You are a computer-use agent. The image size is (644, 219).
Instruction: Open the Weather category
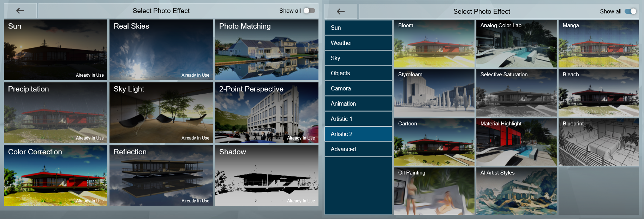tap(358, 43)
